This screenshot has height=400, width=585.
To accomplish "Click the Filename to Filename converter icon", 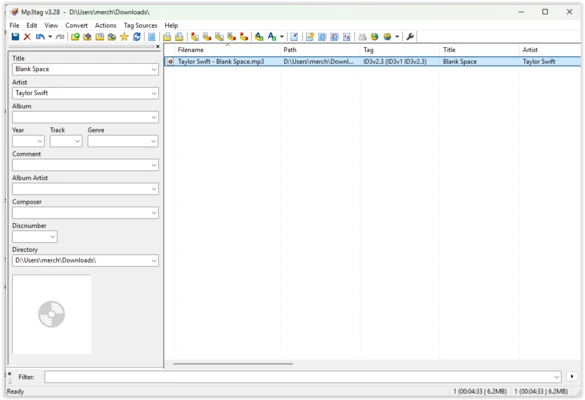I will (219, 37).
